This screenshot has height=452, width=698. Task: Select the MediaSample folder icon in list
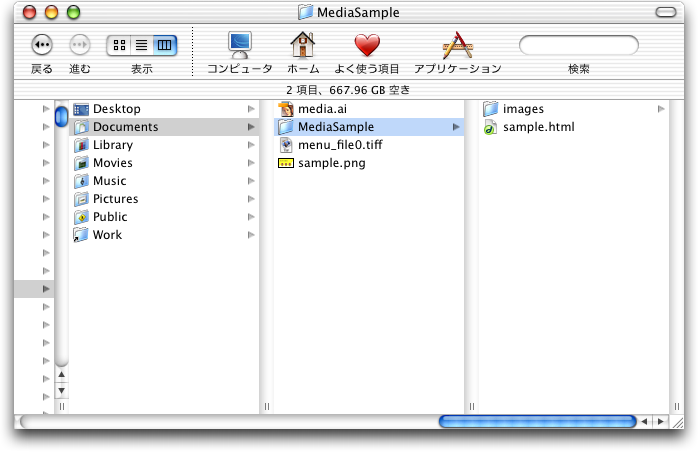coord(286,127)
